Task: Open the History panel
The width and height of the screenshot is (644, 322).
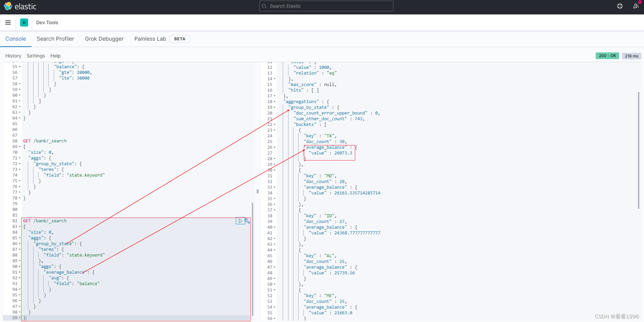Action: tap(13, 56)
